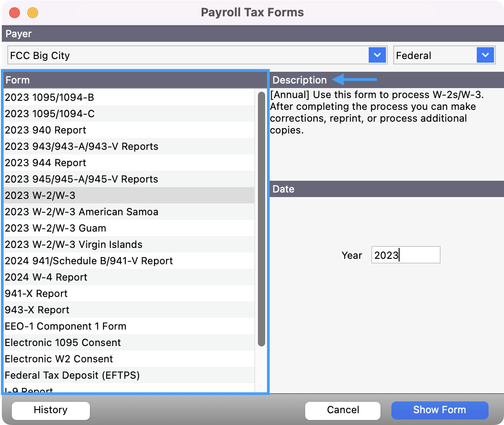Select 2024 941/Schedule B/941-V Report
The height and width of the screenshot is (425, 504).
[89, 261]
